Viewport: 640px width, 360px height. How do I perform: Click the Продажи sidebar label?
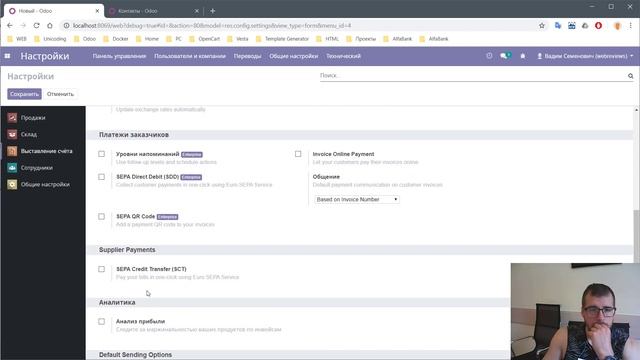33,118
